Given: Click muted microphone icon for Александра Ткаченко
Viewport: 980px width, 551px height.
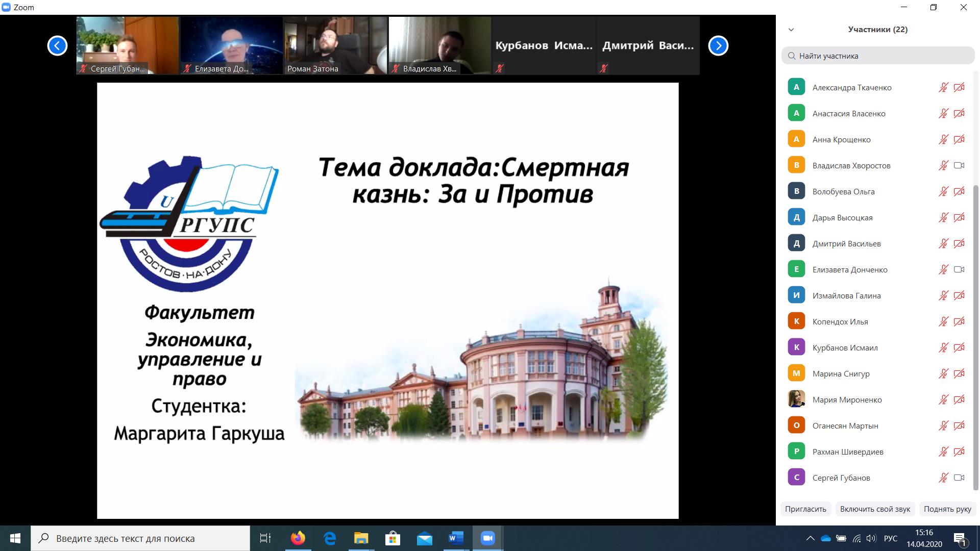Looking at the screenshot, I should [943, 87].
